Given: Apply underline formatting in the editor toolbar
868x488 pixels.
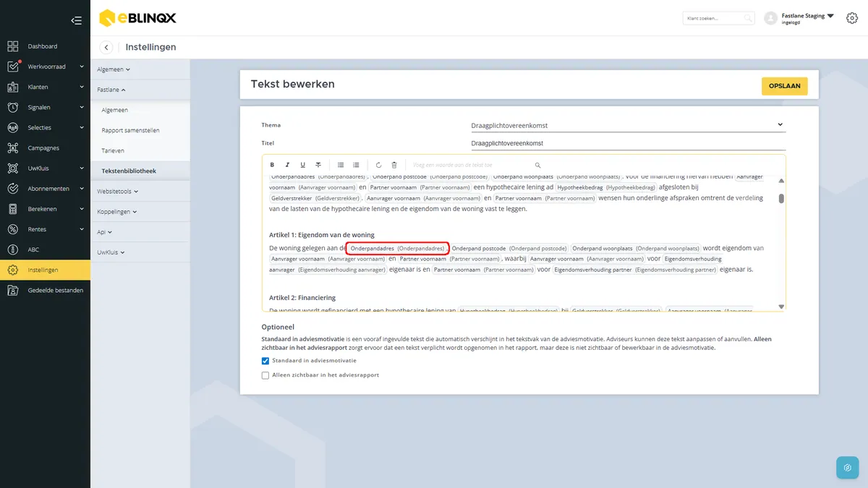Looking at the screenshot, I should click(x=302, y=165).
